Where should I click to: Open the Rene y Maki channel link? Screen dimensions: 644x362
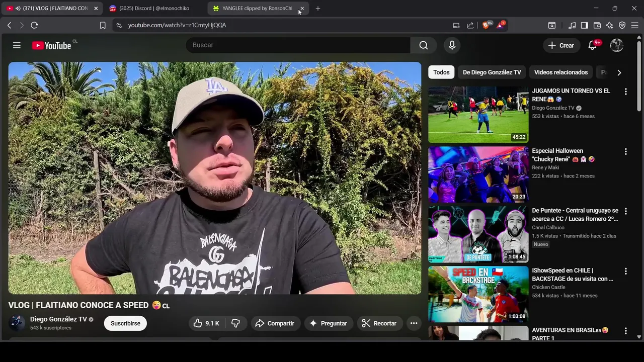pos(545,168)
